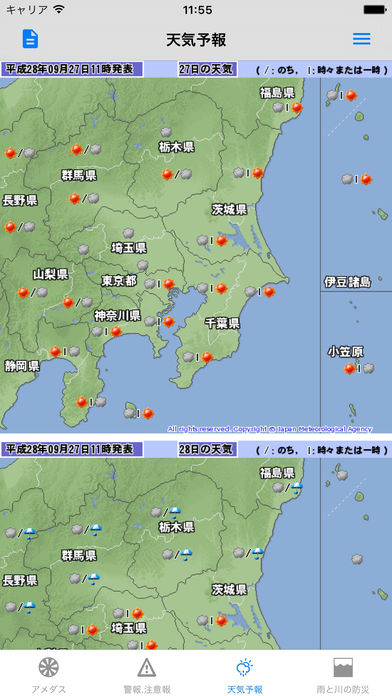
Task: Switch to the アメダス tab
Action: pos(49,675)
